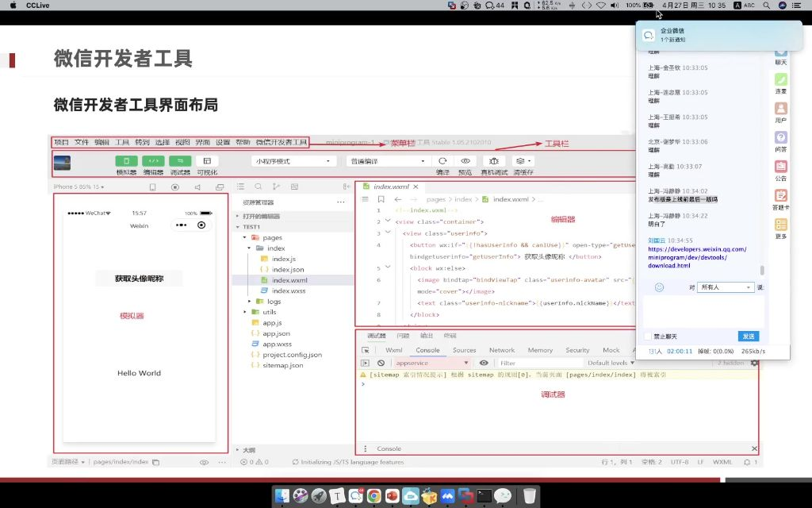812x508 pixels.
Task: Open the 文件 menu
Action: [x=82, y=142]
